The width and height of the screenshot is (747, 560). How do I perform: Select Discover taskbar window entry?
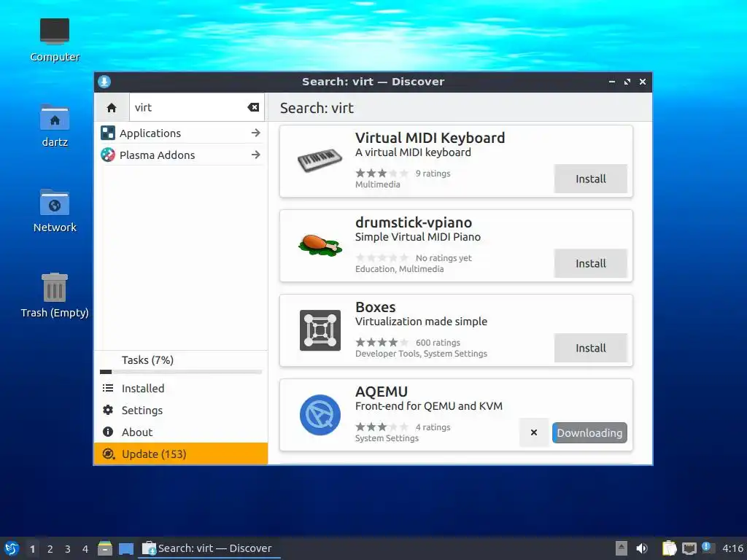tap(209, 548)
